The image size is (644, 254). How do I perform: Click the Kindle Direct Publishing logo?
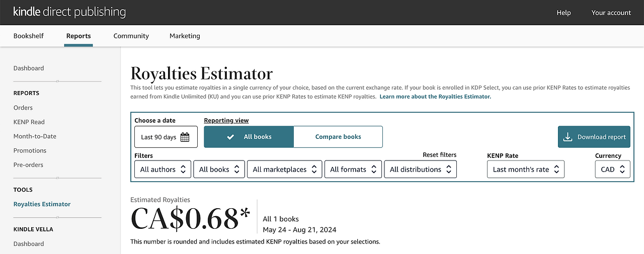69,12
